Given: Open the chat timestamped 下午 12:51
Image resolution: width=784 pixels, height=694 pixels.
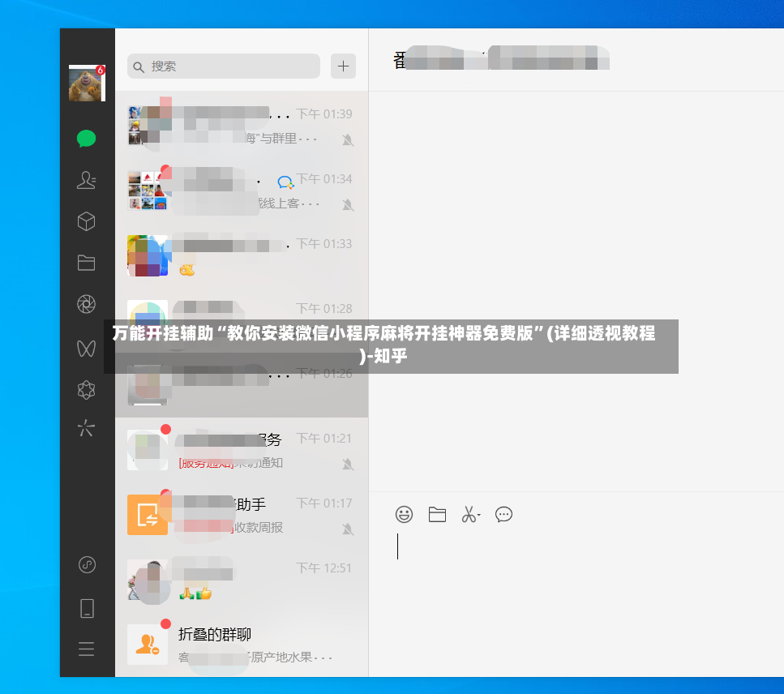Looking at the screenshot, I should (242, 580).
